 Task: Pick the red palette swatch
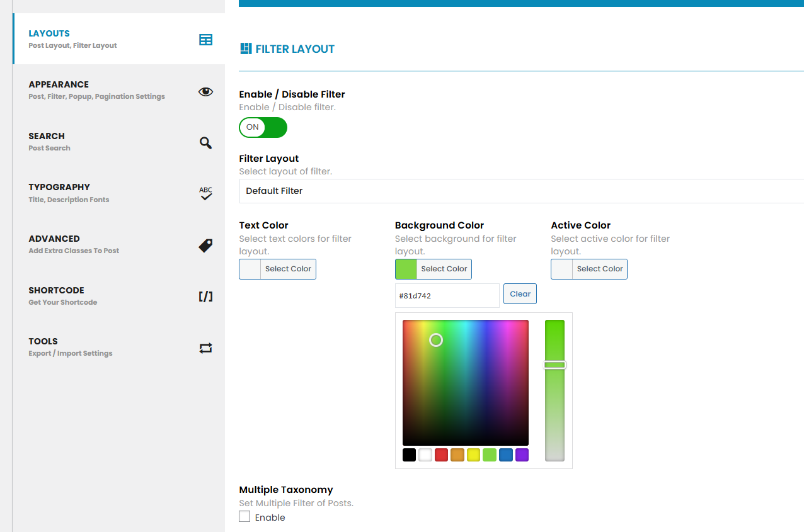pyautogui.click(x=442, y=455)
